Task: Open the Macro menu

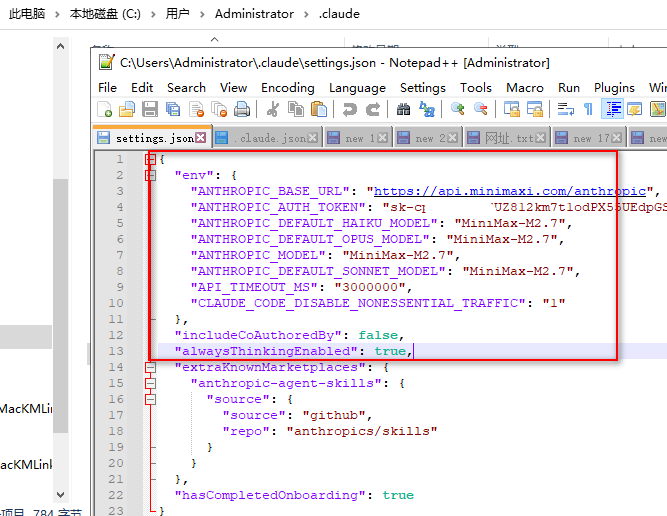Action: [x=525, y=88]
